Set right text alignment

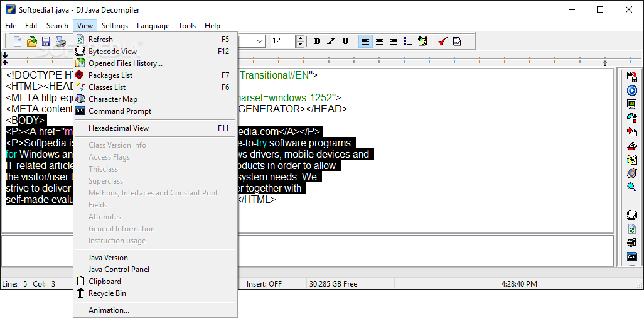[394, 41]
